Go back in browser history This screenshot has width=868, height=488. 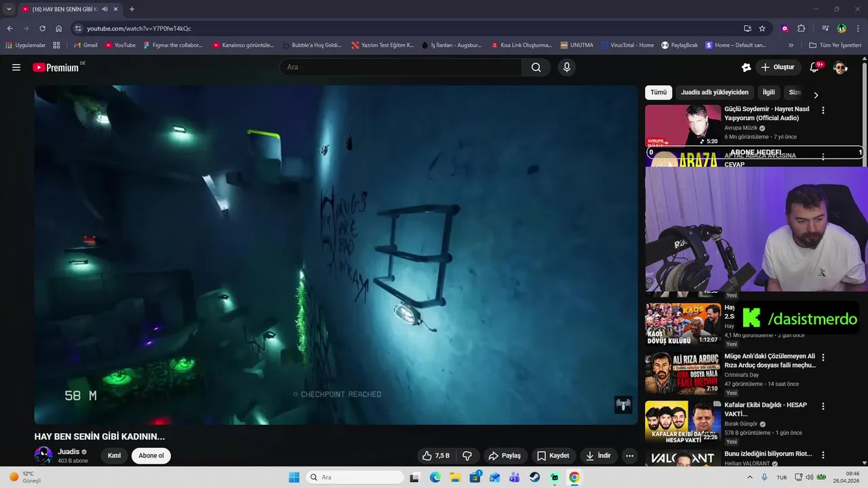click(x=9, y=28)
